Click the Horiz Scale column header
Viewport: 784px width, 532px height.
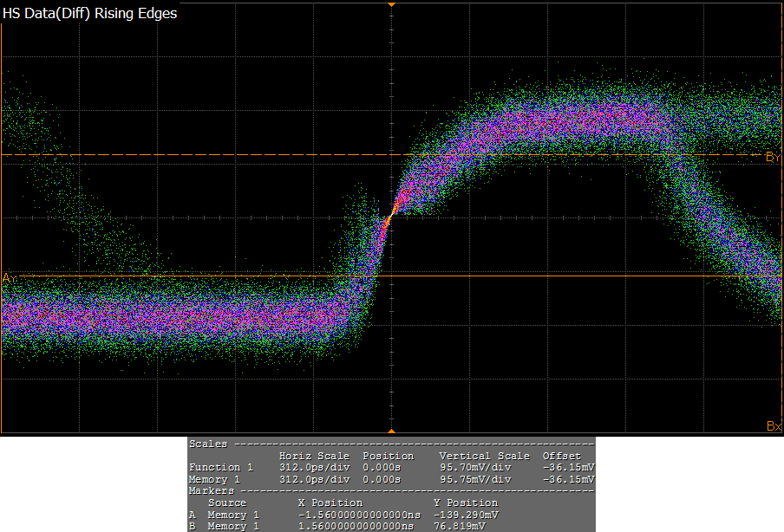(x=314, y=456)
